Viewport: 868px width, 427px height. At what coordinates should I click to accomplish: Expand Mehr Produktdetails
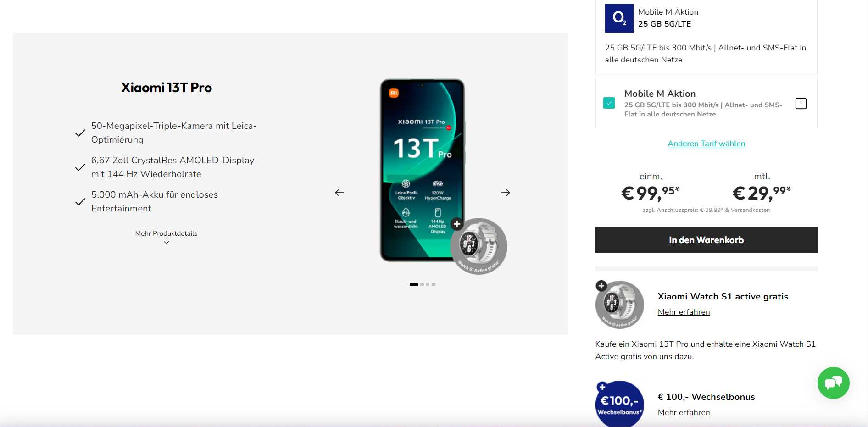166,233
